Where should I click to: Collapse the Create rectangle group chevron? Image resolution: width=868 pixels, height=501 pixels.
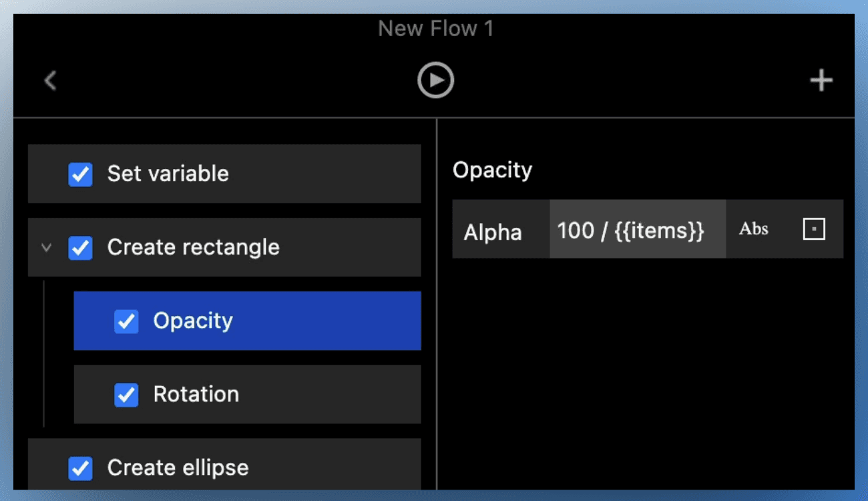pos(46,248)
